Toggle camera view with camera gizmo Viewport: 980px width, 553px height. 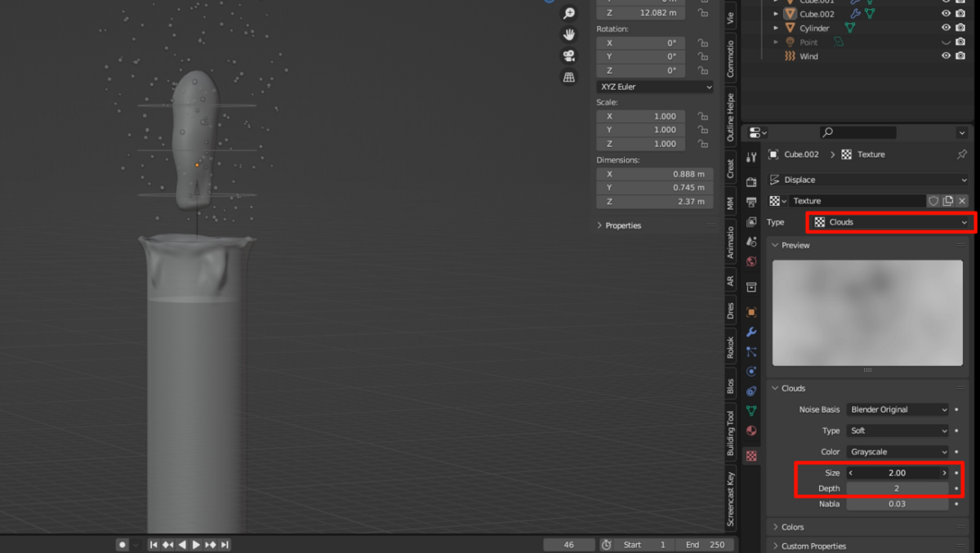[569, 56]
